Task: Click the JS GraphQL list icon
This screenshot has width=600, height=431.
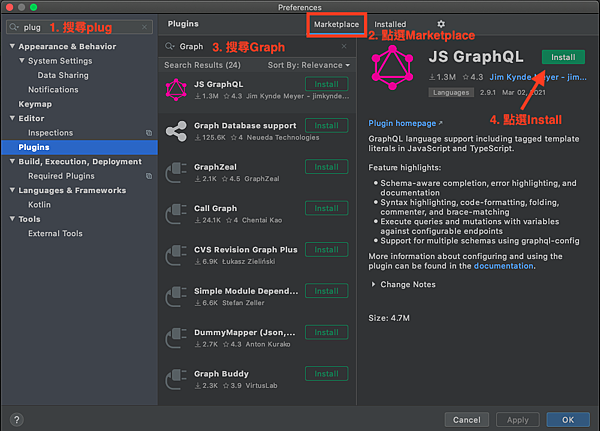Action: [x=176, y=90]
